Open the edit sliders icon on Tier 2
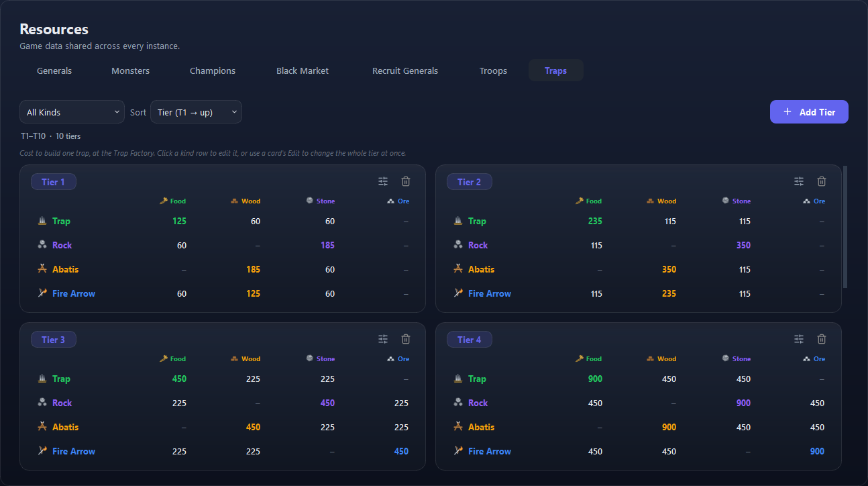 coord(799,181)
